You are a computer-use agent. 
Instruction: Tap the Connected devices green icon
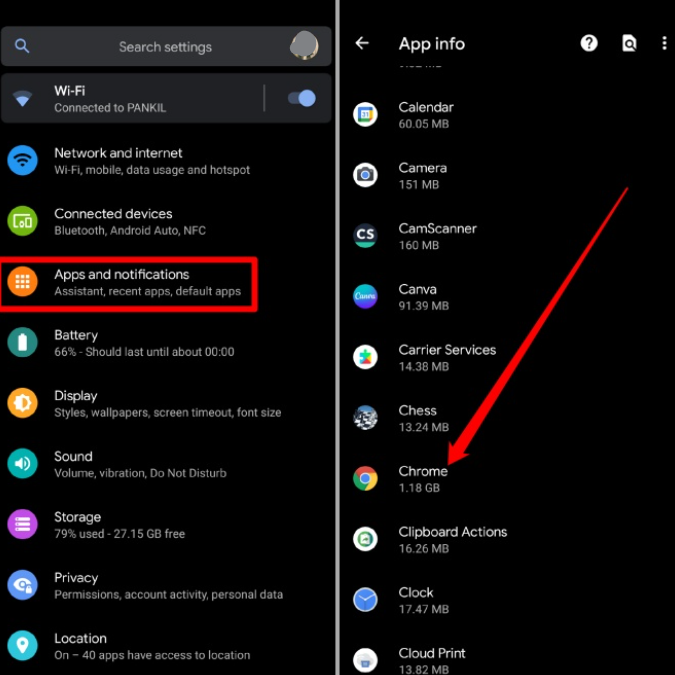click(22, 221)
